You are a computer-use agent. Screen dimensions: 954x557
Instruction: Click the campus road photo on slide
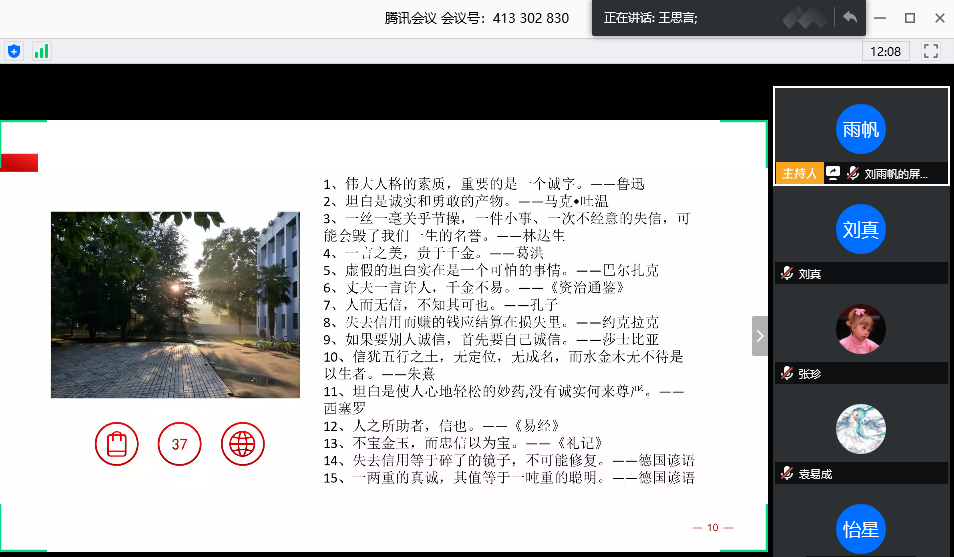(x=175, y=304)
